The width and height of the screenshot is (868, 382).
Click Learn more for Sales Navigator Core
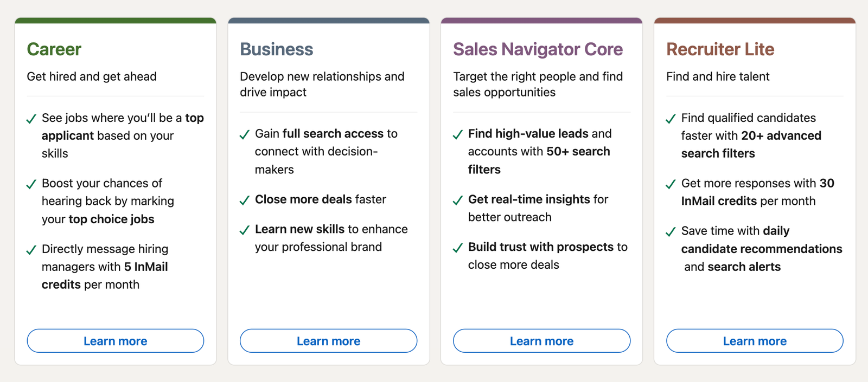pos(541,341)
